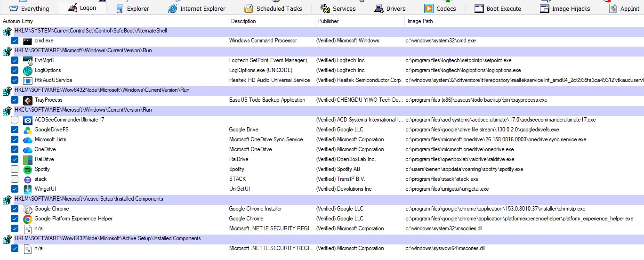Click the stack purple icon
644x260 pixels.
pos(27,179)
